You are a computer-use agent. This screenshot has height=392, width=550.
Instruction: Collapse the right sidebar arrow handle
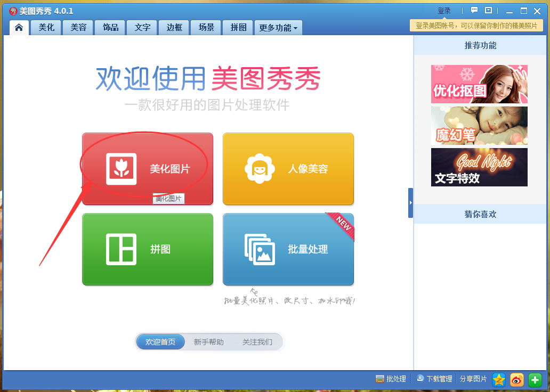click(x=410, y=203)
